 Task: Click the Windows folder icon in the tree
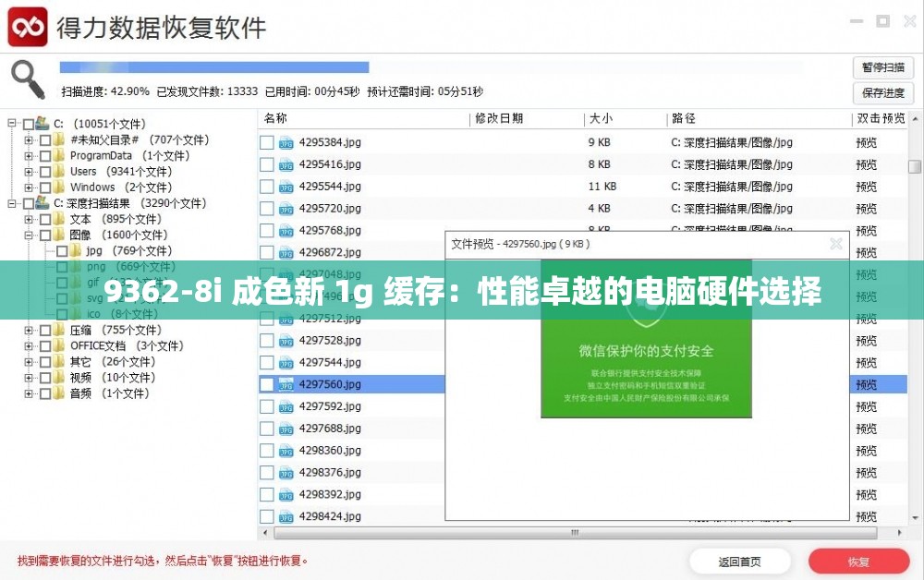coord(57,187)
